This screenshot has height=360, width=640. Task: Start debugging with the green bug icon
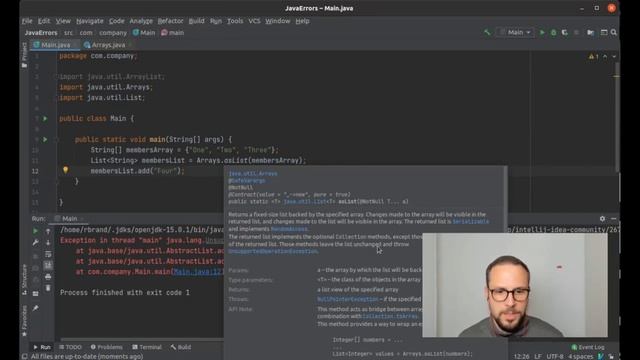pos(553,32)
